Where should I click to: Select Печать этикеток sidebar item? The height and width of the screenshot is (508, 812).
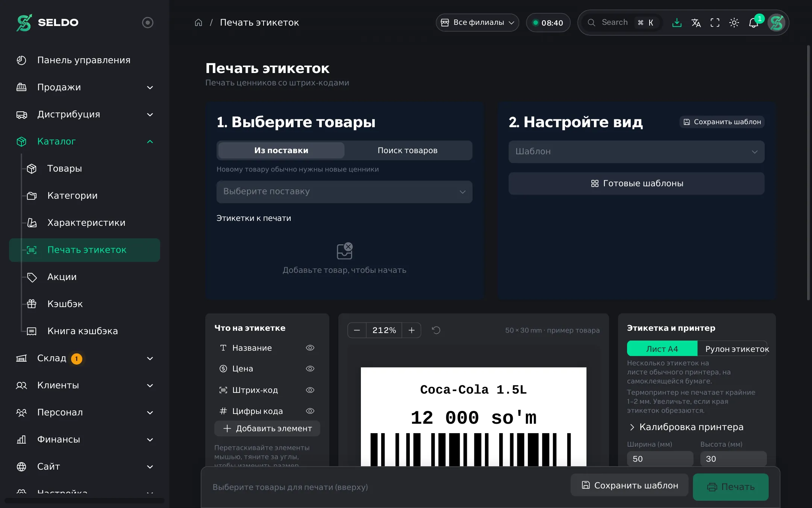[85, 250]
